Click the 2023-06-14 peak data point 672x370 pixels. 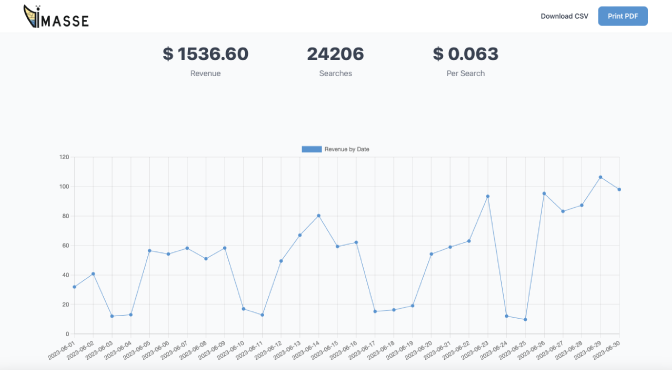click(318, 216)
